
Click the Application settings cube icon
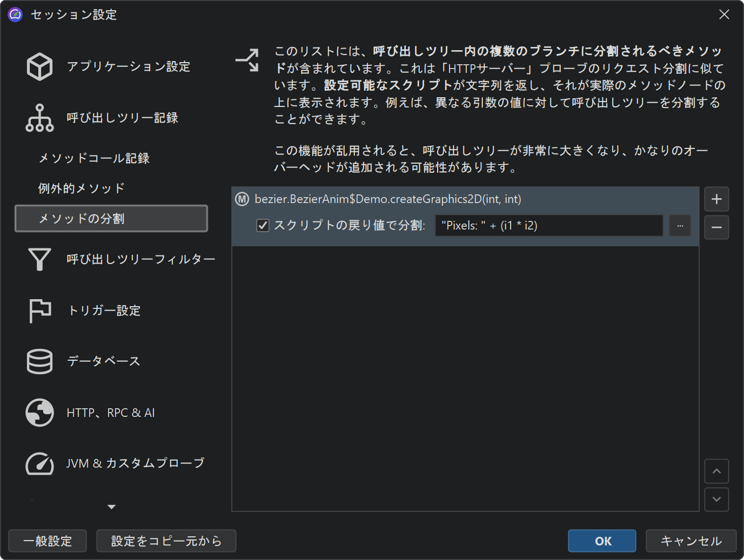pos(39,66)
